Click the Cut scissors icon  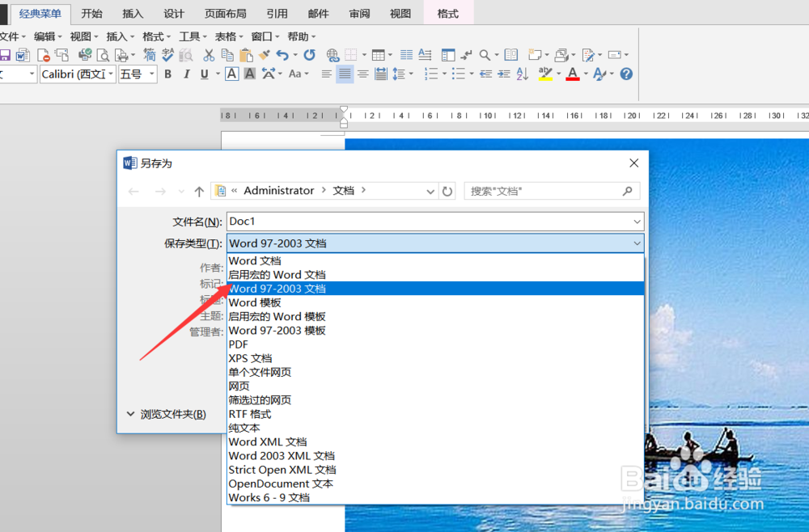coord(210,54)
